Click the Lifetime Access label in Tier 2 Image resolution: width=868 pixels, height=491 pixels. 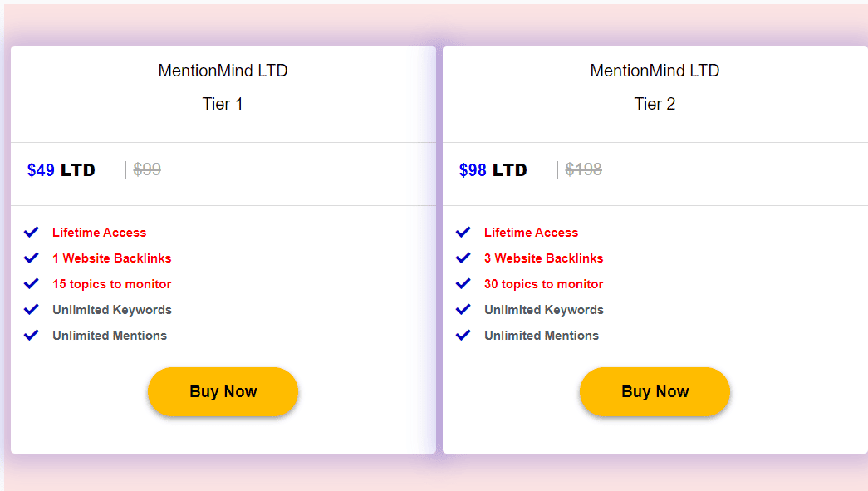click(531, 232)
